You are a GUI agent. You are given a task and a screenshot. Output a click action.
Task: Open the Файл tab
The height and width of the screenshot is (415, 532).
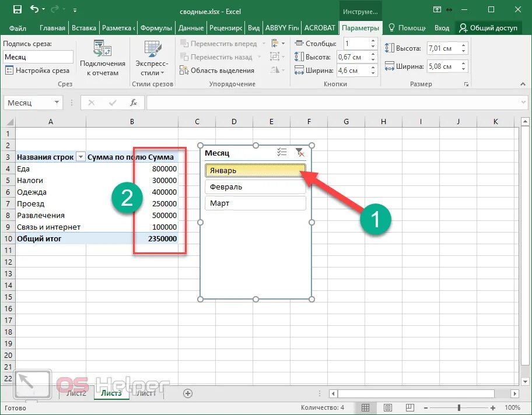17,28
